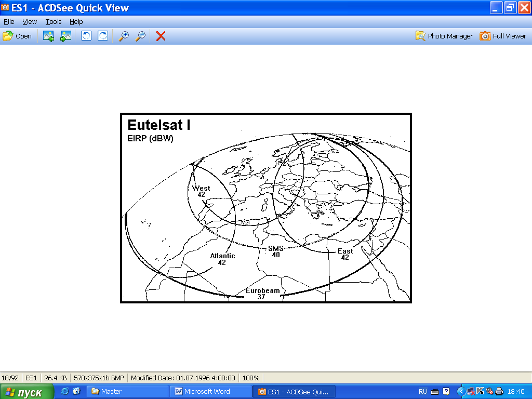532x399 pixels.
Task: Zoom in on the image
Action: point(124,36)
